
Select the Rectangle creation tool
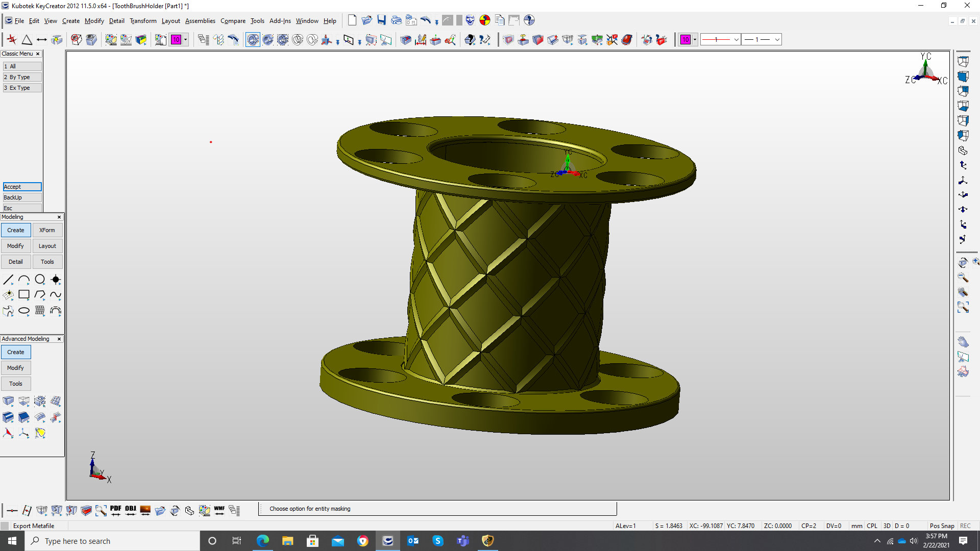(24, 295)
